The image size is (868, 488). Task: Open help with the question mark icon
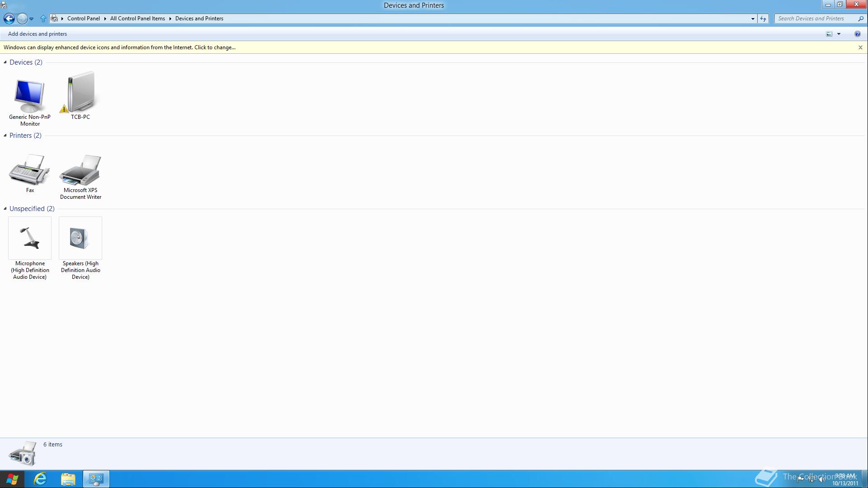click(x=857, y=34)
